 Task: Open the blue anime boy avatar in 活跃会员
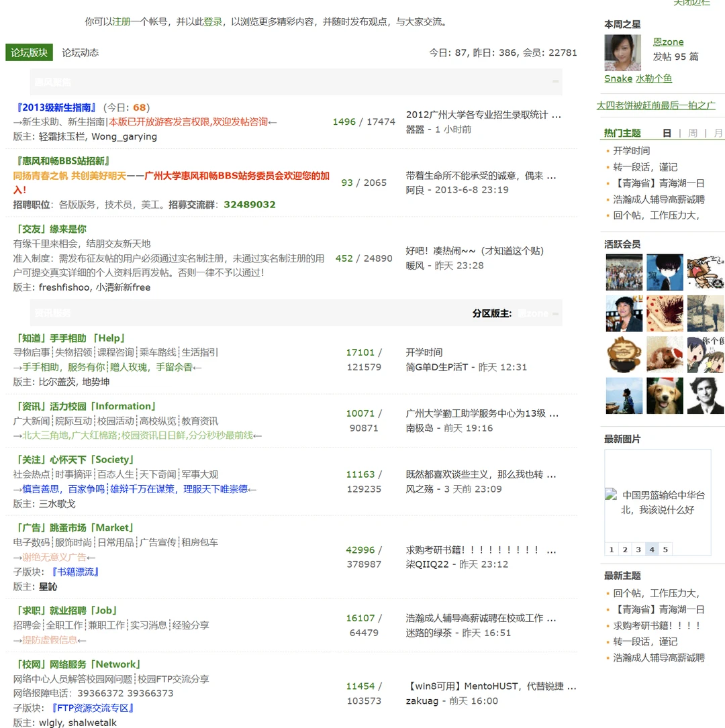click(665, 272)
